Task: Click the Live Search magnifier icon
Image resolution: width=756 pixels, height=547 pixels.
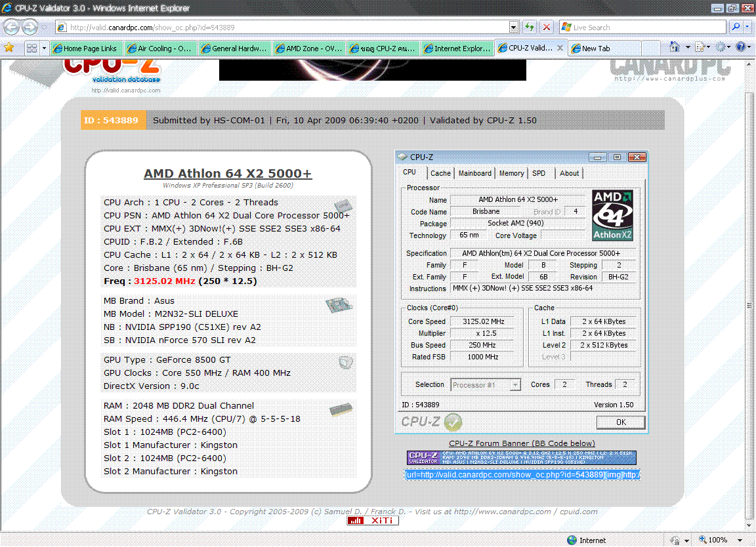Action: pos(736,28)
